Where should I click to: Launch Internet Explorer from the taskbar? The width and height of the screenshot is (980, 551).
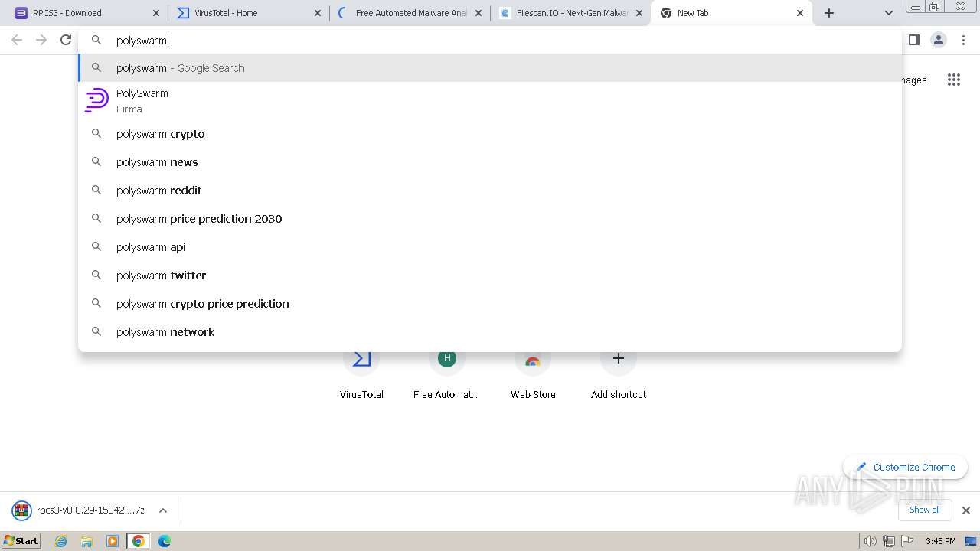(61, 541)
